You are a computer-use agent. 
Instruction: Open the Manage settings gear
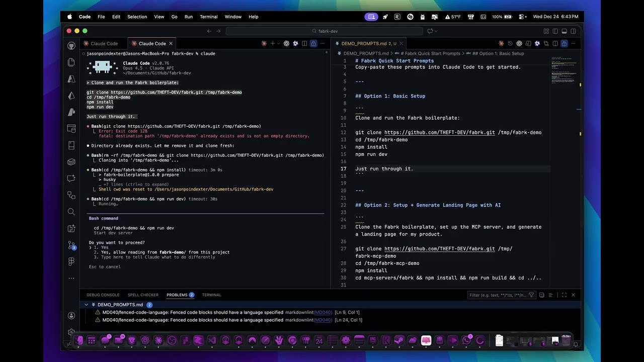point(71,332)
